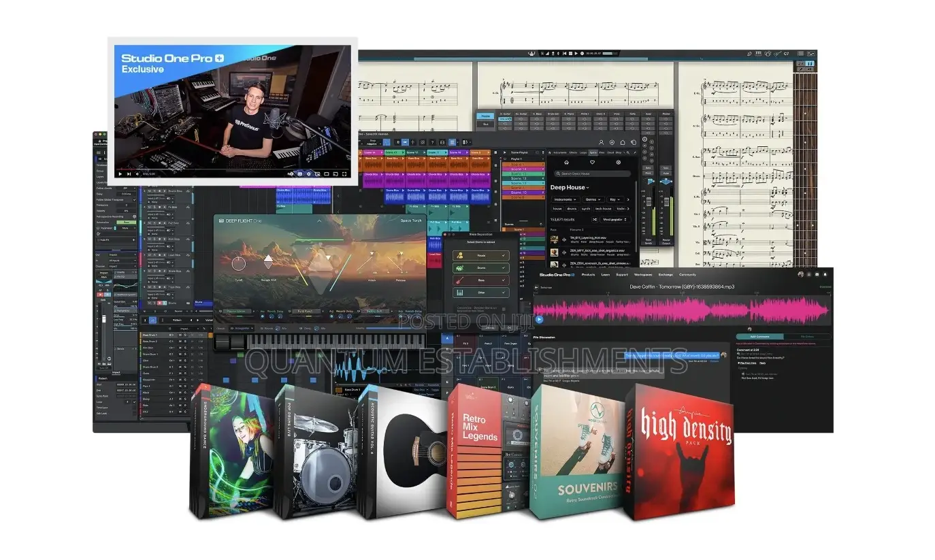Open Exchange menu in Studio One Pro+ site
Screen dimensions: 935x560
click(666, 275)
